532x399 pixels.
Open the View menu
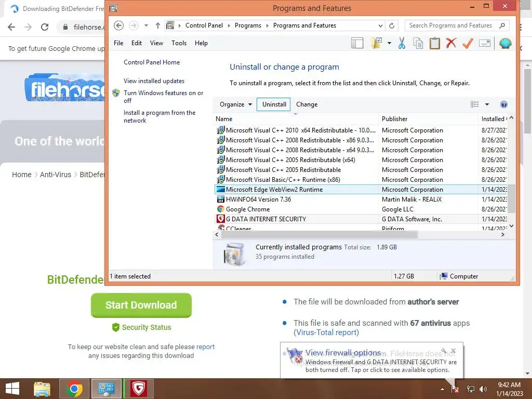(156, 43)
